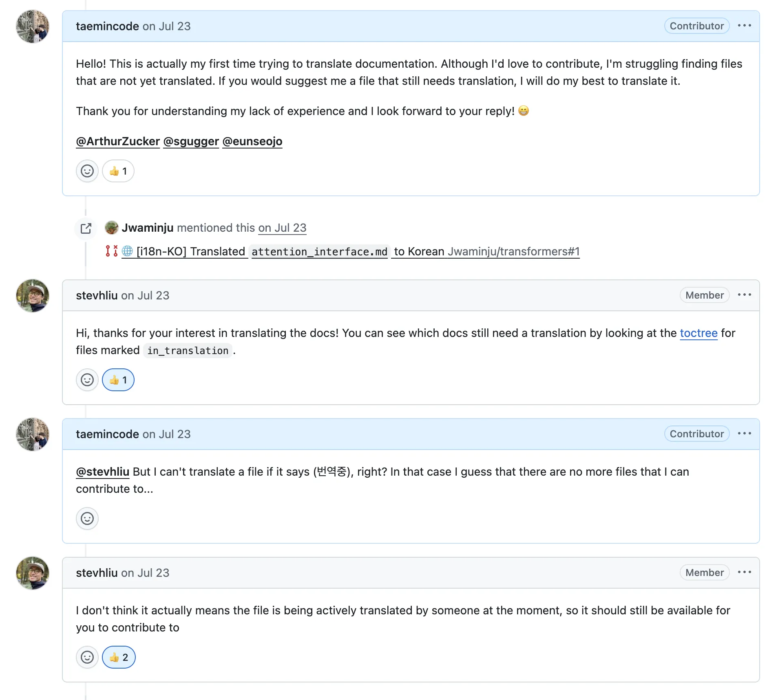The width and height of the screenshot is (778, 700).
Task: Open the Jul 23 permalink on the first comment
Action: tap(166, 26)
